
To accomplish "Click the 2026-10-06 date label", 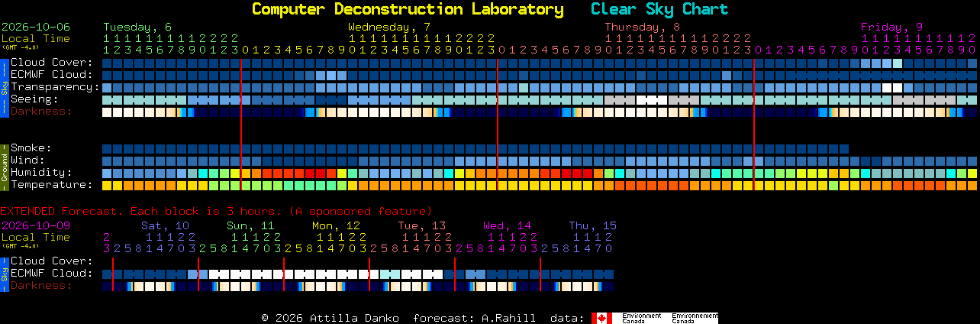I will tap(36, 27).
